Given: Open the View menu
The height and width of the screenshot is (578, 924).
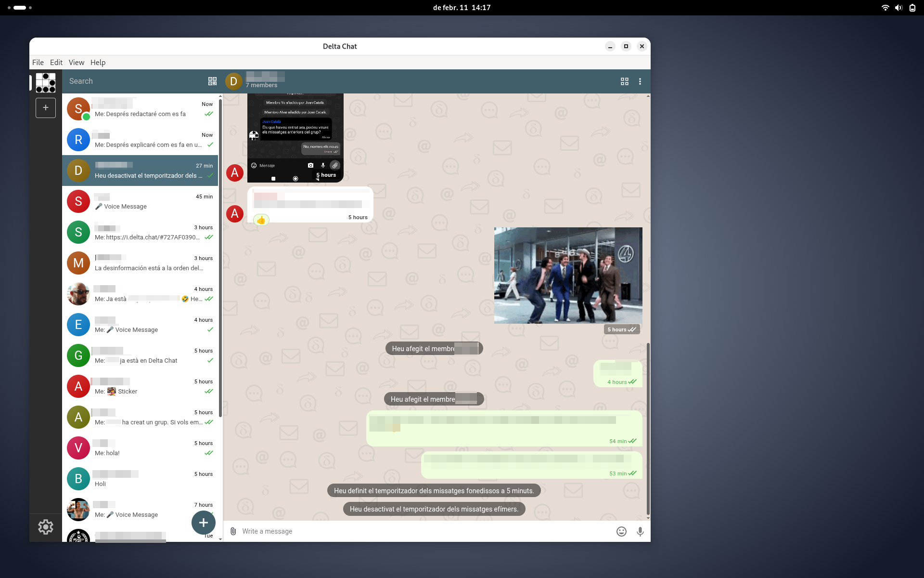Looking at the screenshot, I should tap(77, 62).
